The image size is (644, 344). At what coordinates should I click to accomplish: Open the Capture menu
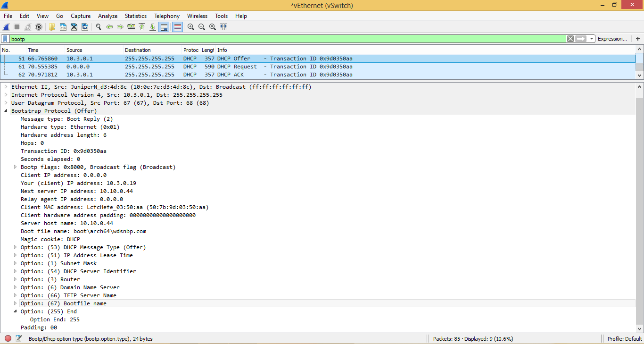(81, 16)
